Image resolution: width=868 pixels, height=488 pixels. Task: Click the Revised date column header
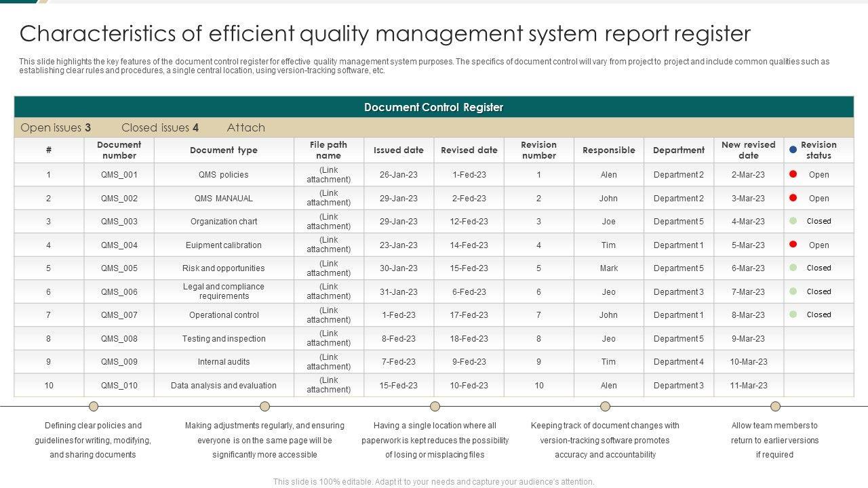pyautogui.click(x=469, y=150)
